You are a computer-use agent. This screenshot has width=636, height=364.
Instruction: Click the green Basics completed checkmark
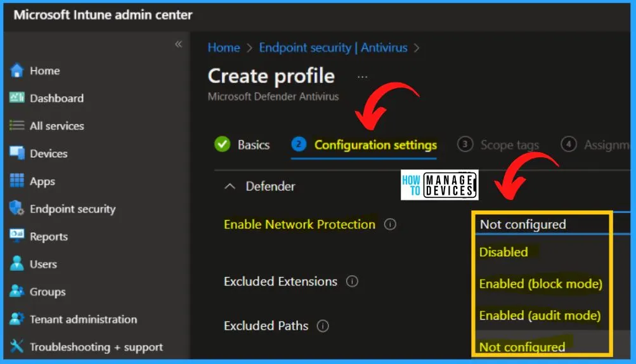click(x=223, y=145)
